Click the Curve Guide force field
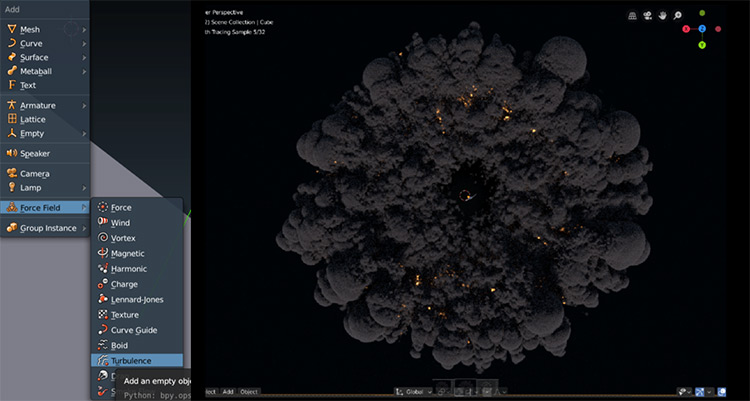750x401 pixels. tap(134, 330)
